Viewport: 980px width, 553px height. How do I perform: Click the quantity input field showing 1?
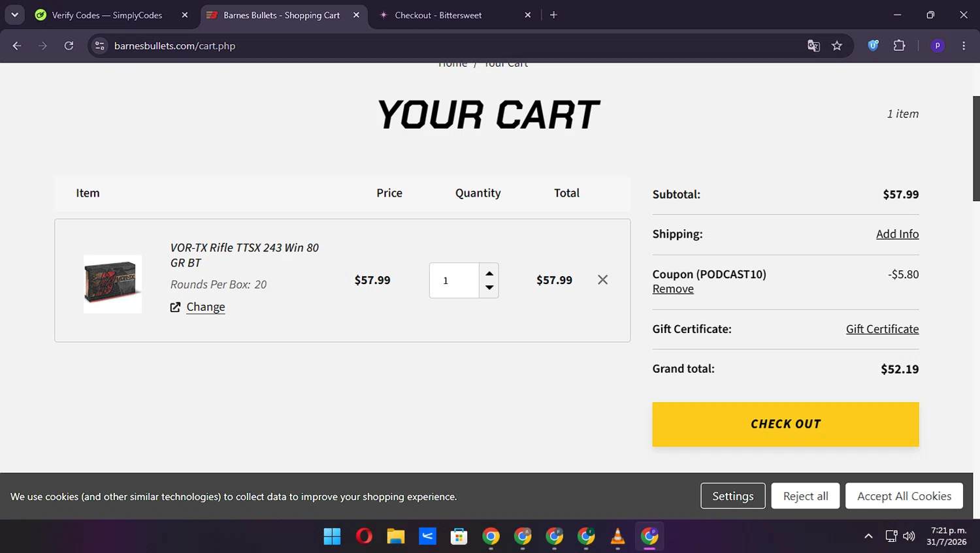454,281
